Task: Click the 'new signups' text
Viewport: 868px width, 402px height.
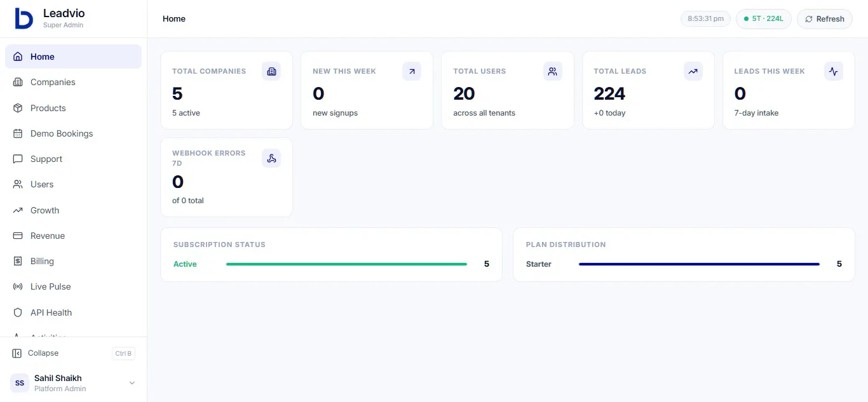Action: [335, 113]
